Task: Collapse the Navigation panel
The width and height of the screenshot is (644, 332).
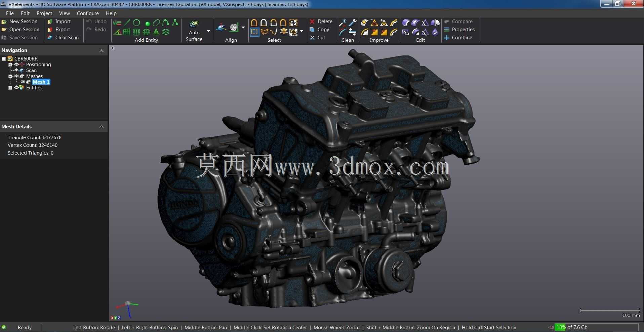Action: click(x=101, y=50)
